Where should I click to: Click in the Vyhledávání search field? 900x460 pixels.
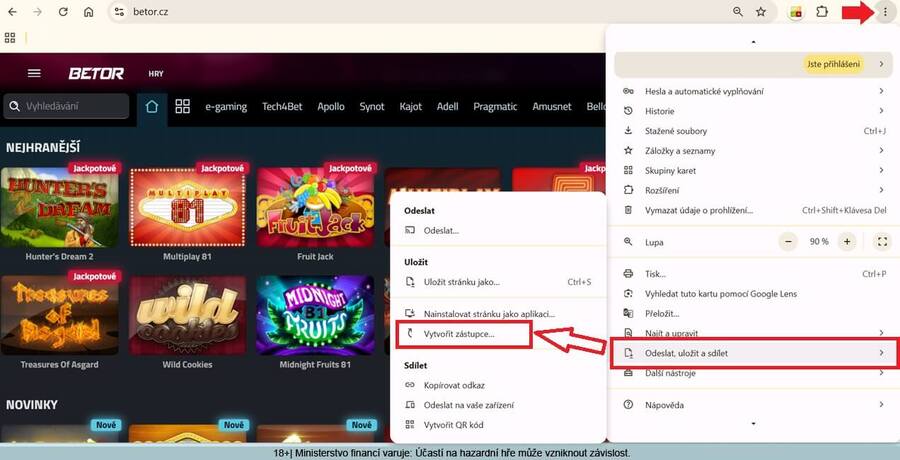(x=66, y=106)
